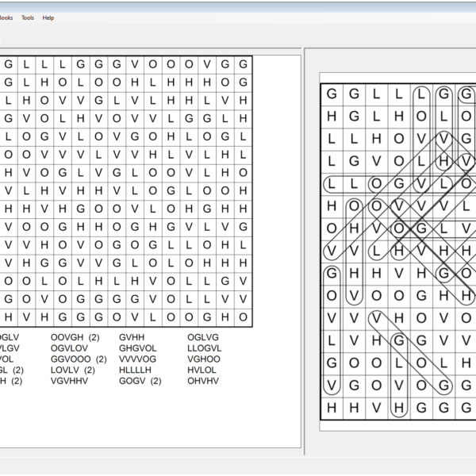Select the GOGV entry in the word list

coord(132,381)
